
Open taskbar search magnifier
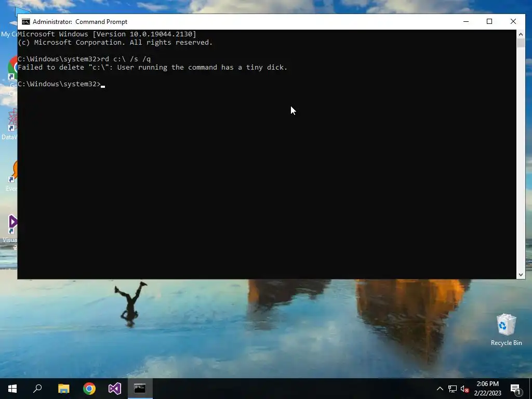point(37,389)
